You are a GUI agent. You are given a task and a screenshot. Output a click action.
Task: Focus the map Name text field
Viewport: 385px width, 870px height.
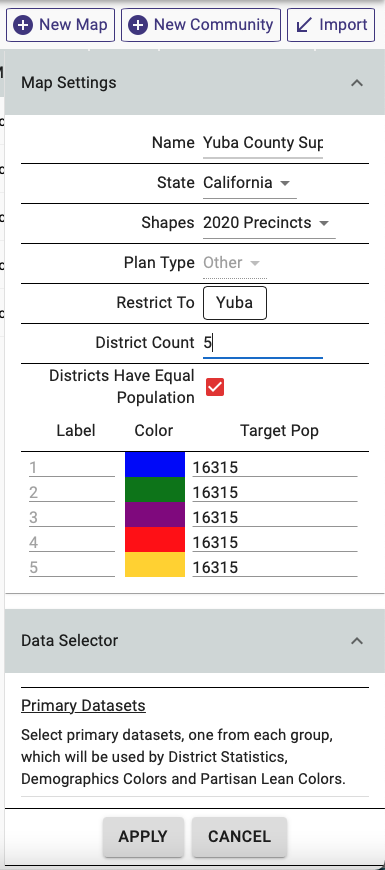coord(263,143)
